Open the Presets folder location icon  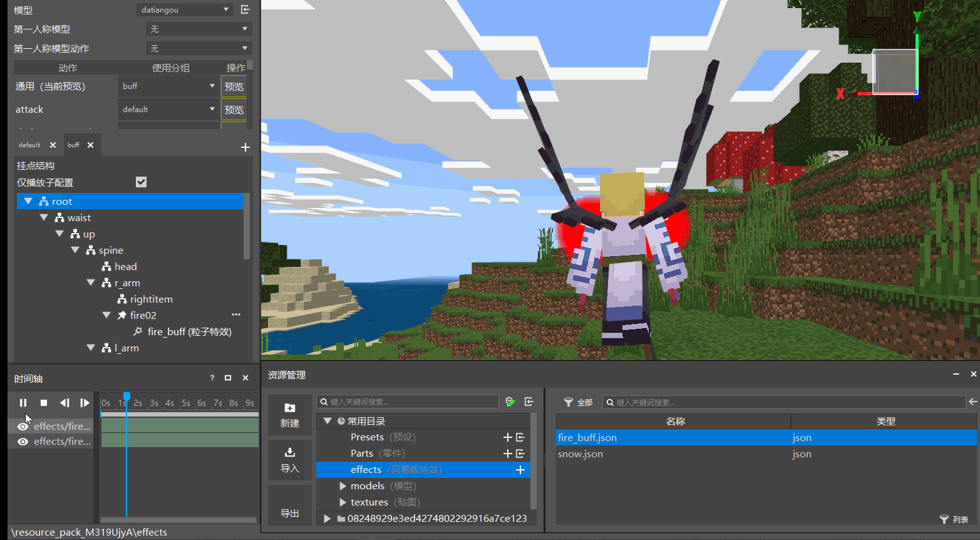520,437
